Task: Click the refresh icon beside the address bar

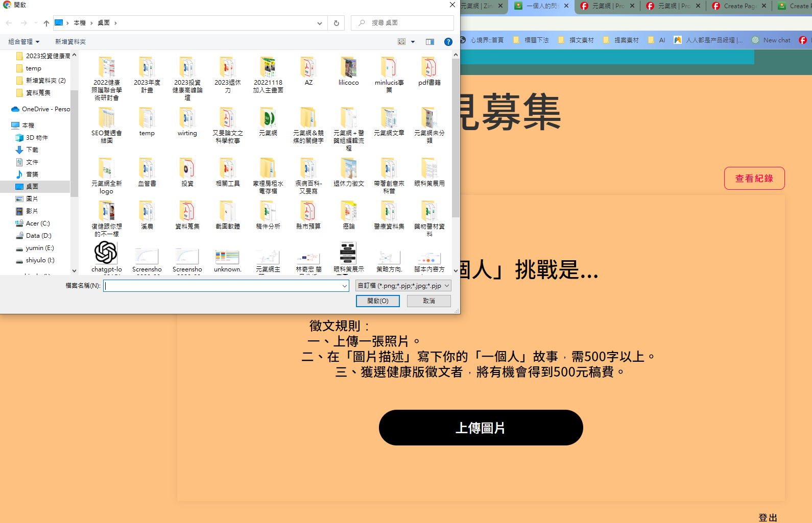Action: point(336,23)
